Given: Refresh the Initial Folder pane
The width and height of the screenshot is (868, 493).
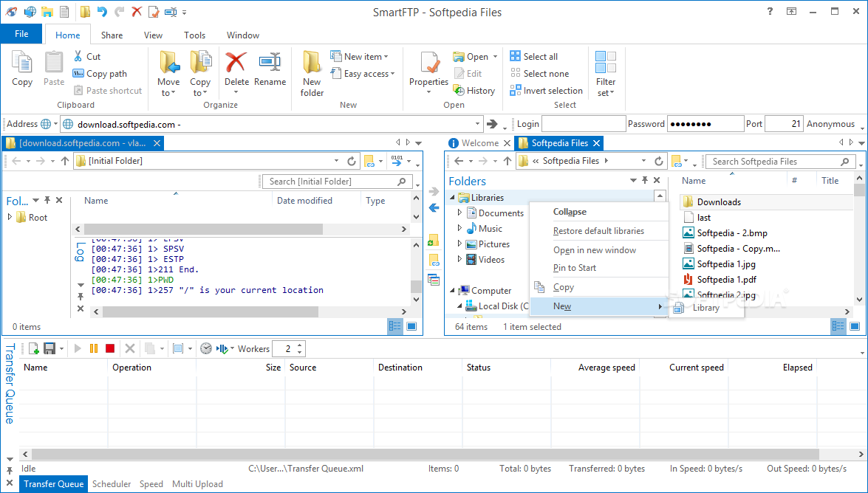Looking at the screenshot, I should [352, 161].
